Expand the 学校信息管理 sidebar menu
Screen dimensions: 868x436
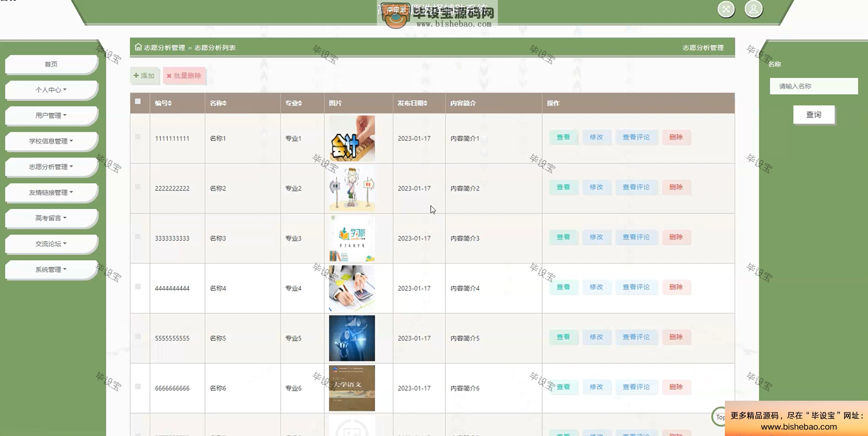point(51,141)
